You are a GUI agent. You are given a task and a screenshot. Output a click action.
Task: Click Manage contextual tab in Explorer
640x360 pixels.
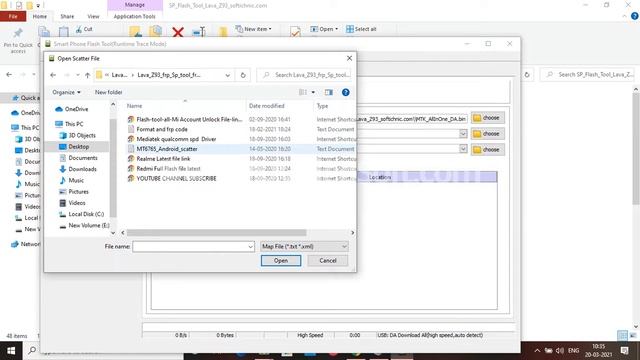tap(135, 5)
